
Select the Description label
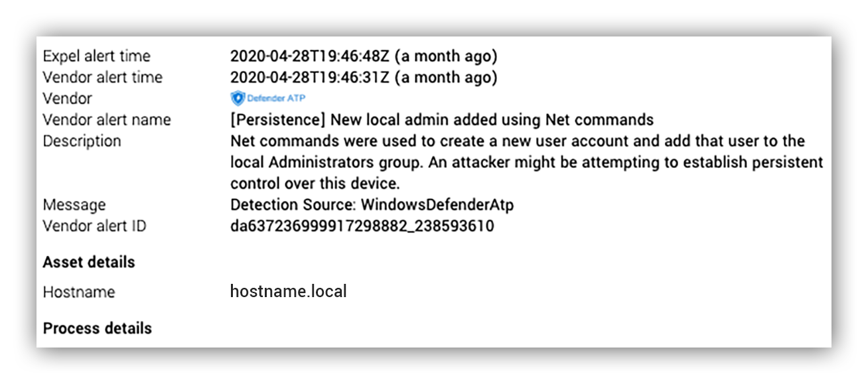[x=82, y=141]
